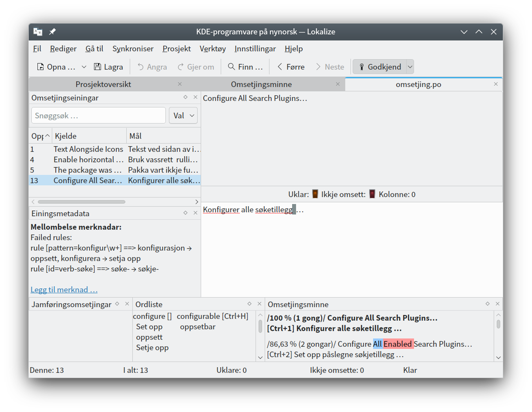Click the pin icon in title bar
Image resolution: width=532 pixels, height=412 pixels.
(52, 32)
